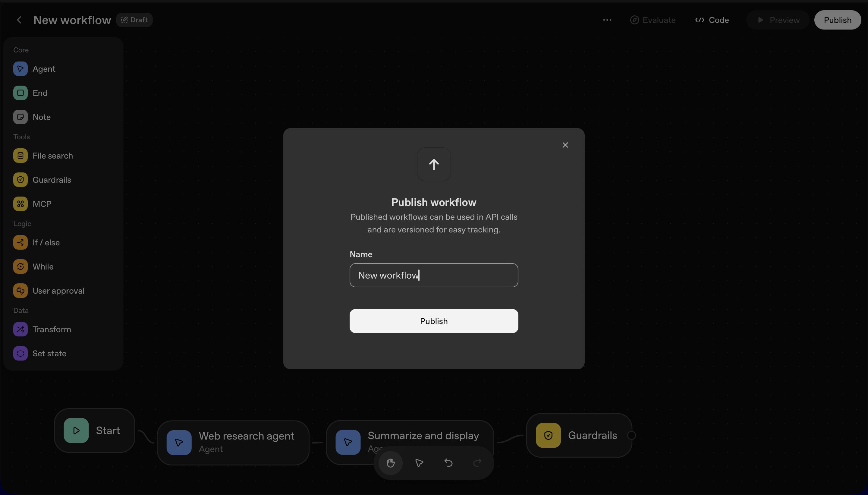This screenshot has height=495, width=868.
Task: Click the Agent node icon in sidebar
Action: click(x=20, y=69)
